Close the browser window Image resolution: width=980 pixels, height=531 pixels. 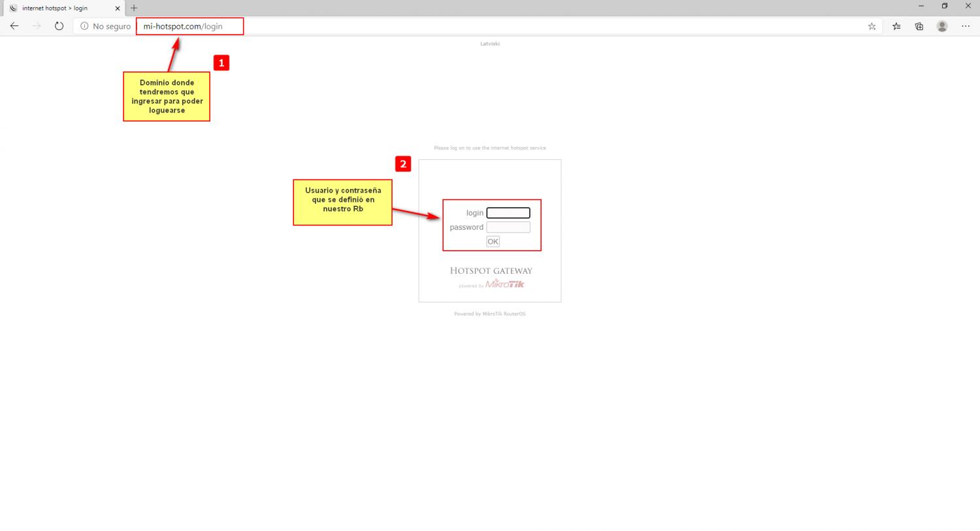point(968,6)
